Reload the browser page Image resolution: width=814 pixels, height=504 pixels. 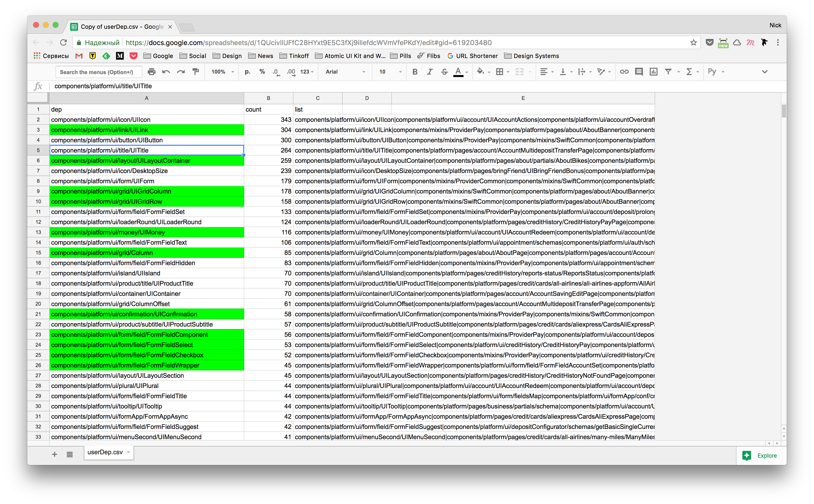pyautogui.click(x=63, y=42)
